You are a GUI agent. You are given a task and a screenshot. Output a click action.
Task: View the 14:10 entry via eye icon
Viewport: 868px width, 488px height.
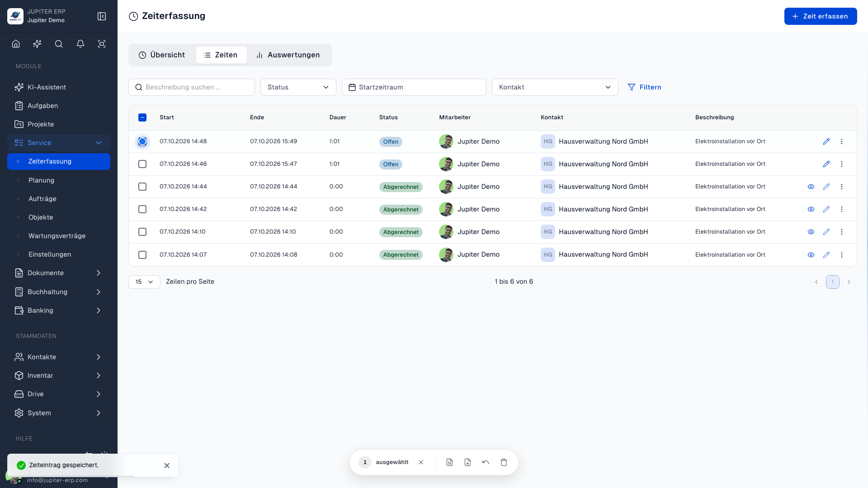pyautogui.click(x=811, y=232)
